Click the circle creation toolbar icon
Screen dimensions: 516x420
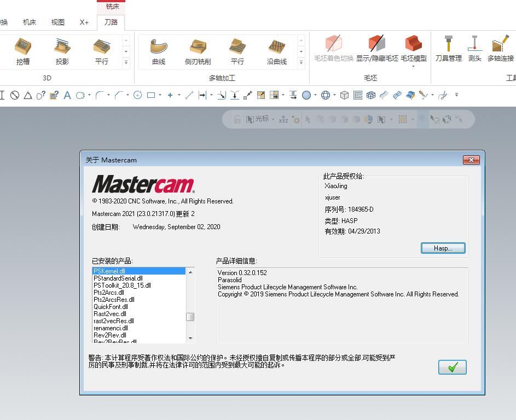pyautogui.click(x=80, y=95)
